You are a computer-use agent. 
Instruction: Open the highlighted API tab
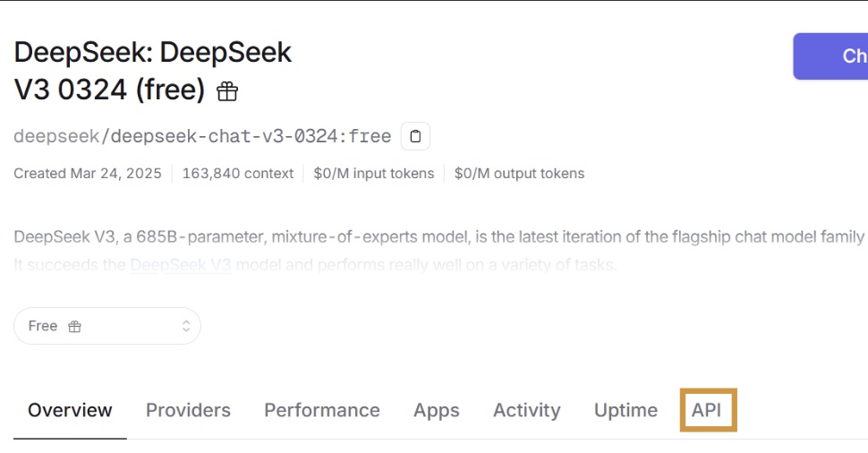[707, 410]
